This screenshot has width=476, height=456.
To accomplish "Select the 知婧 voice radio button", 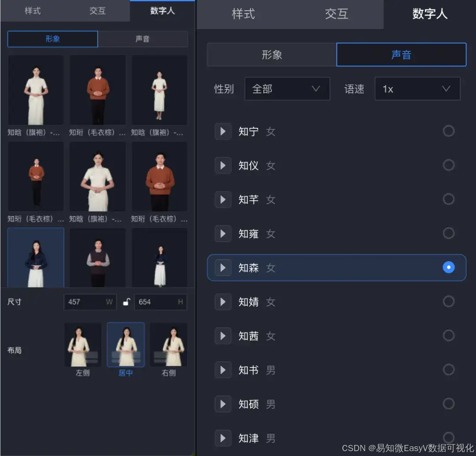I will click(448, 301).
